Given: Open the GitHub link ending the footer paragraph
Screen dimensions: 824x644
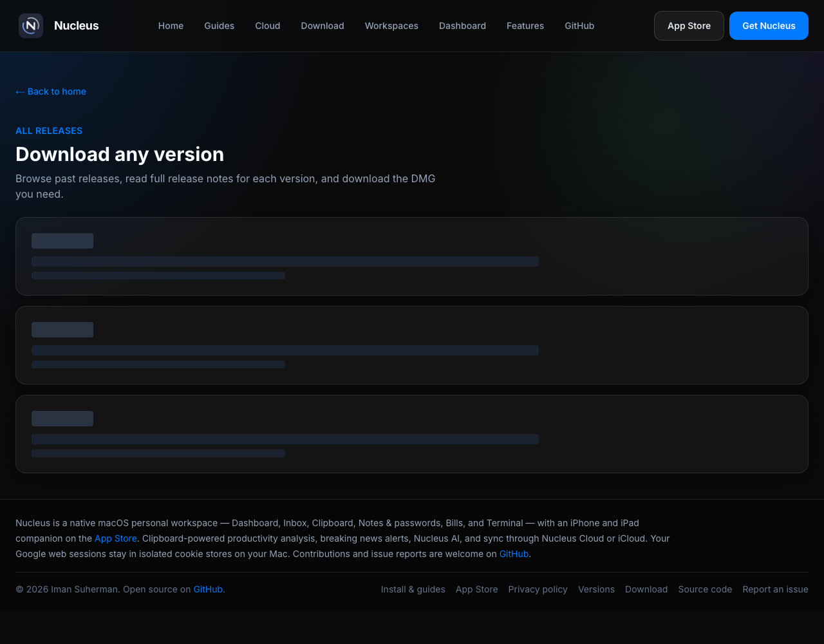Looking at the screenshot, I should point(514,554).
